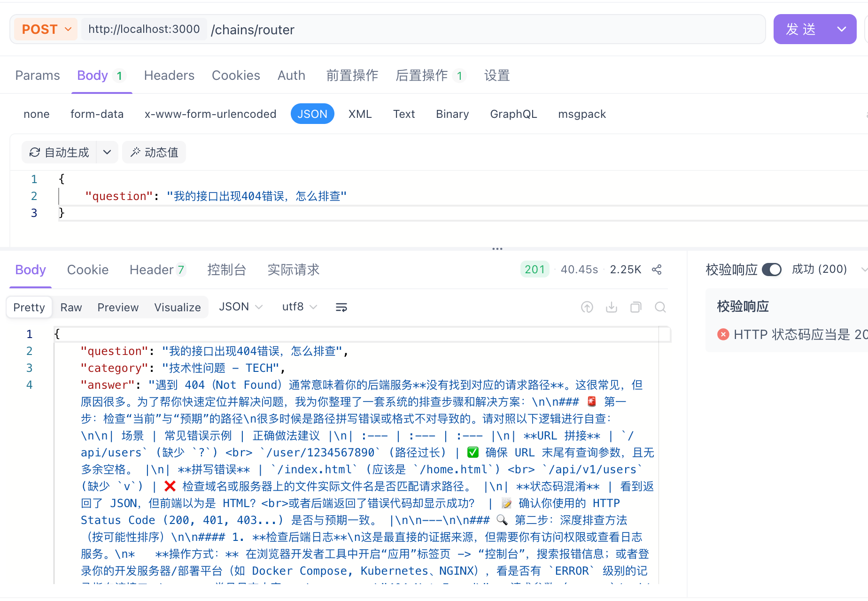
Task: Click the upload/extract icon above the response
Action: click(587, 307)
